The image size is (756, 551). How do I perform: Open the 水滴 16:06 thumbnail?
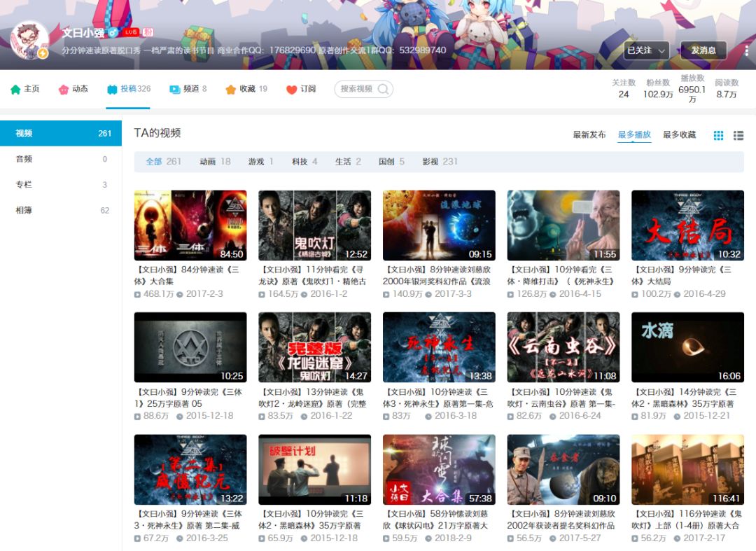coord(688,347)
